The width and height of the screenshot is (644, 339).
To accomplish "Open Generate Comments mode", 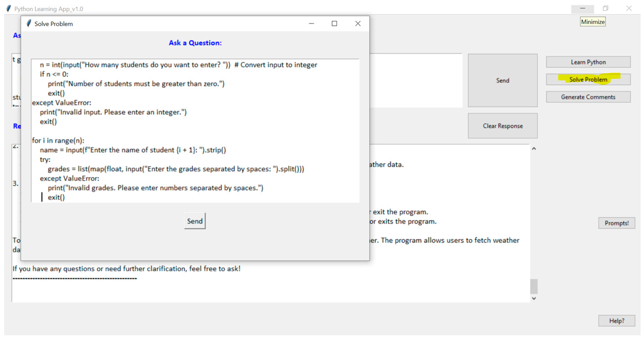I will 588,97.
